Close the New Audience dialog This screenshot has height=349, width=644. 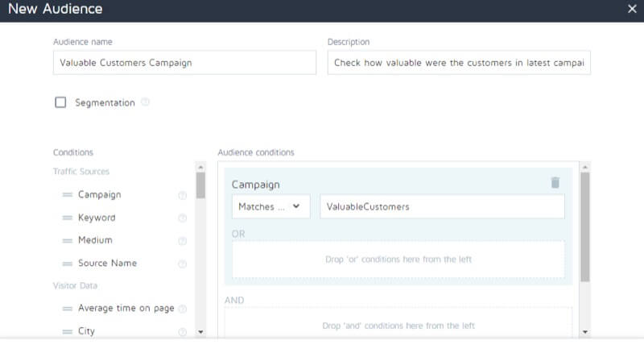[632, 9]
